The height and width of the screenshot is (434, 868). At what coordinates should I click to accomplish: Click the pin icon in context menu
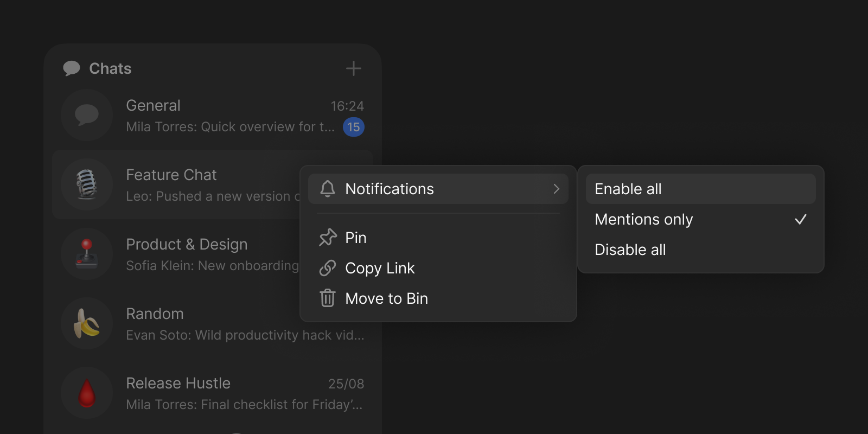(328, 238)
